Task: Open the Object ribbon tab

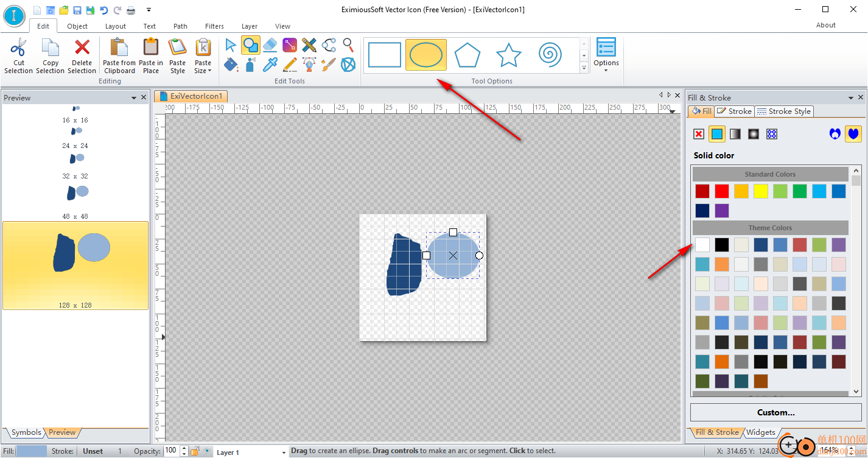Action: coord(77,26)
